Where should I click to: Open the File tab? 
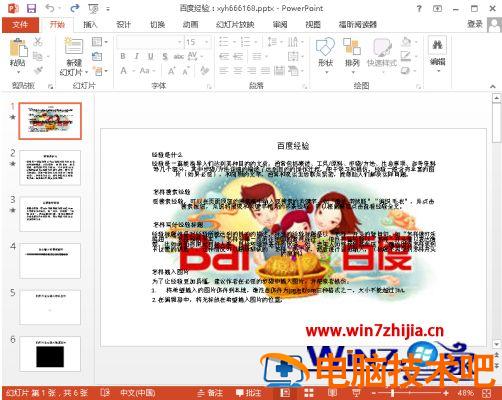tap(20, 24)
